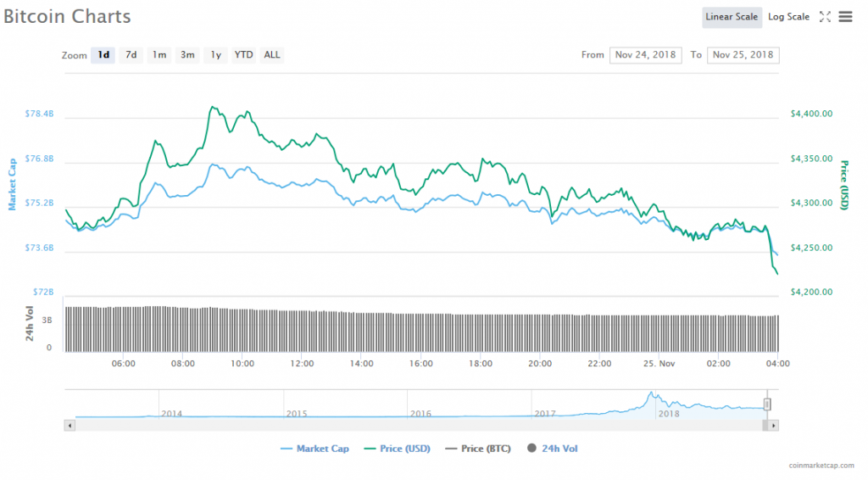Image resolution: width=868 pixels, height=480 pixels.
Task: Click the navigator scroll right arrow
Action: tap(774, 422)
